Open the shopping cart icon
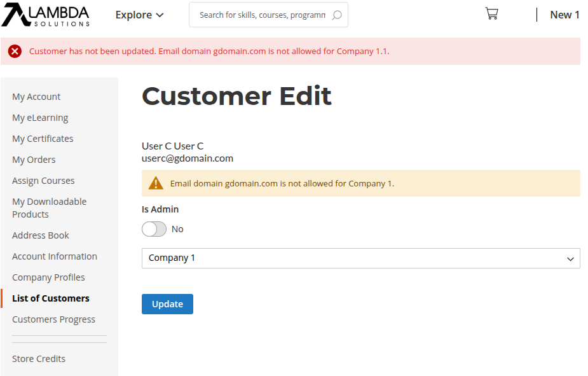This screenshot has width=588, height=376. [491, 14]
